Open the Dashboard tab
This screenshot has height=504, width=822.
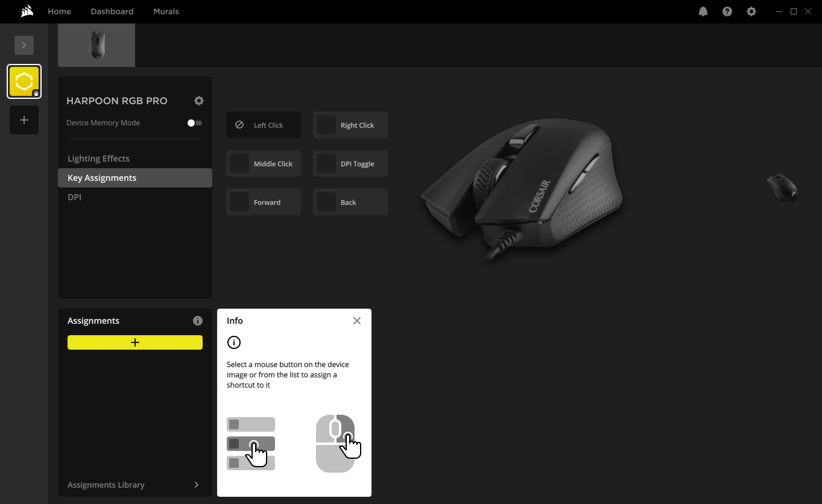click(x=112, y=11)
